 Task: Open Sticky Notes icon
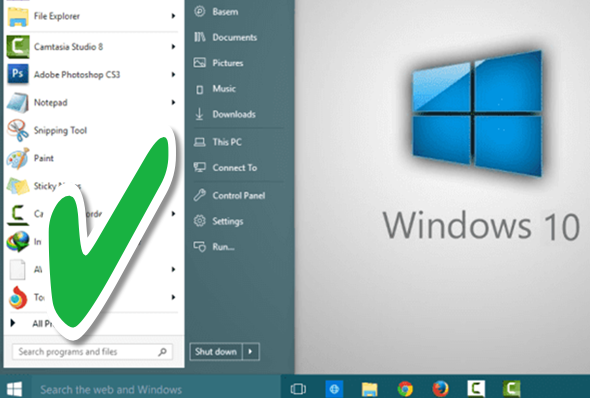coord(18,186)
